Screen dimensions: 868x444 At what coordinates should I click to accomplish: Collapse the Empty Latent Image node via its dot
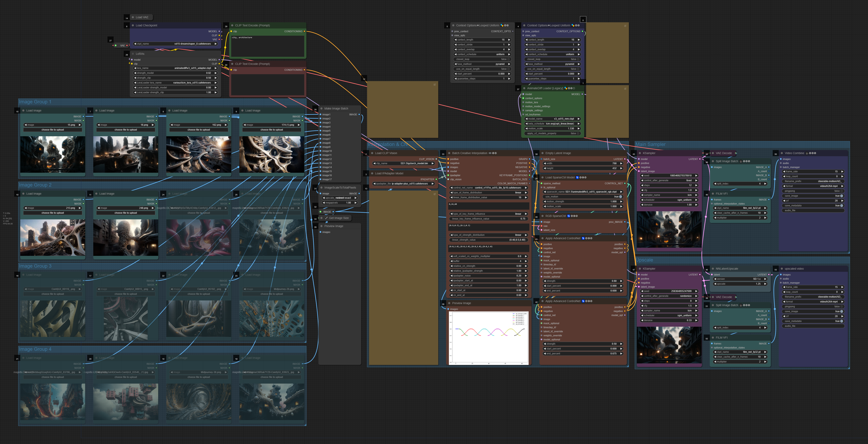pyautogui.click(x=542, y=153)
